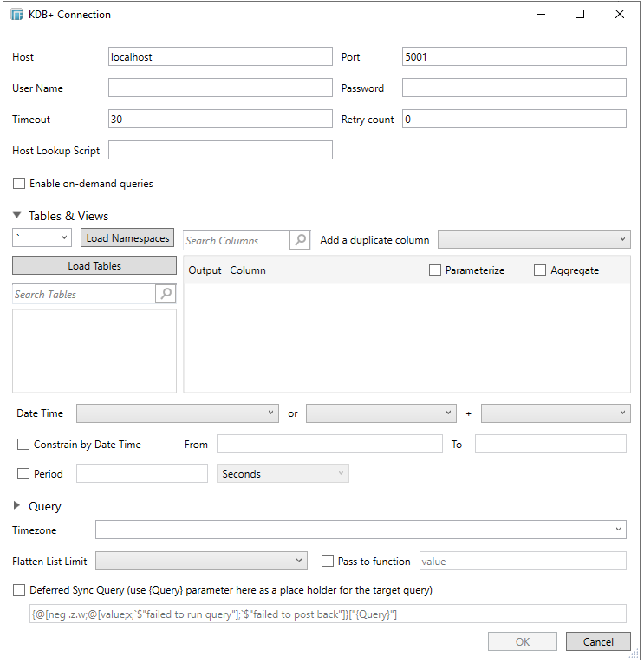Enable the Pass to function option
This screenshot has width=644, height=663.
click(328, 562)
